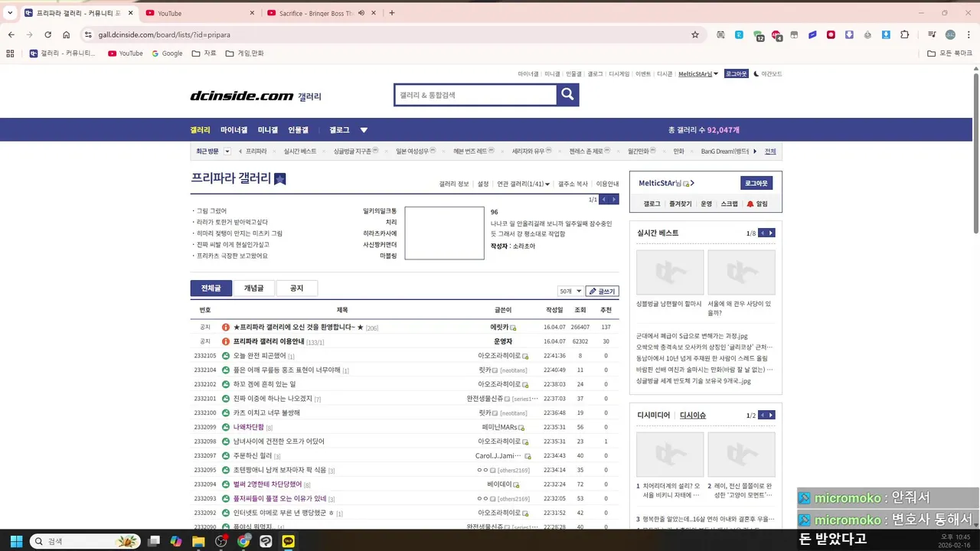Click the Windows taskbar search box
Image resolution: width=980 pixels, height=551 pixels.
87,541
